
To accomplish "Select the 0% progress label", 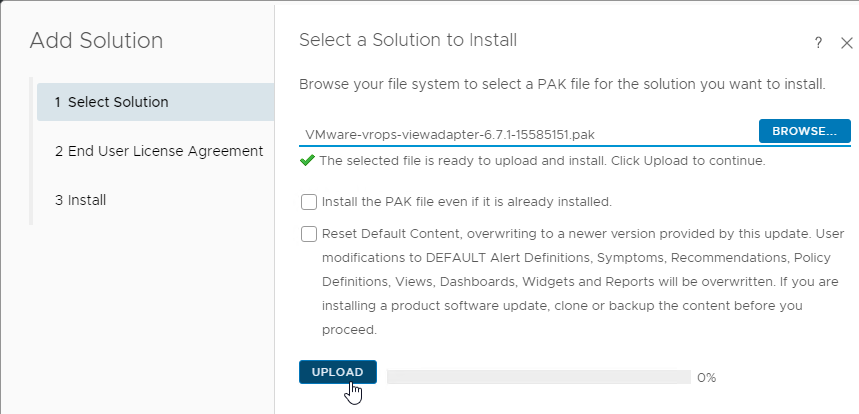I will click(x=707, y=377).
